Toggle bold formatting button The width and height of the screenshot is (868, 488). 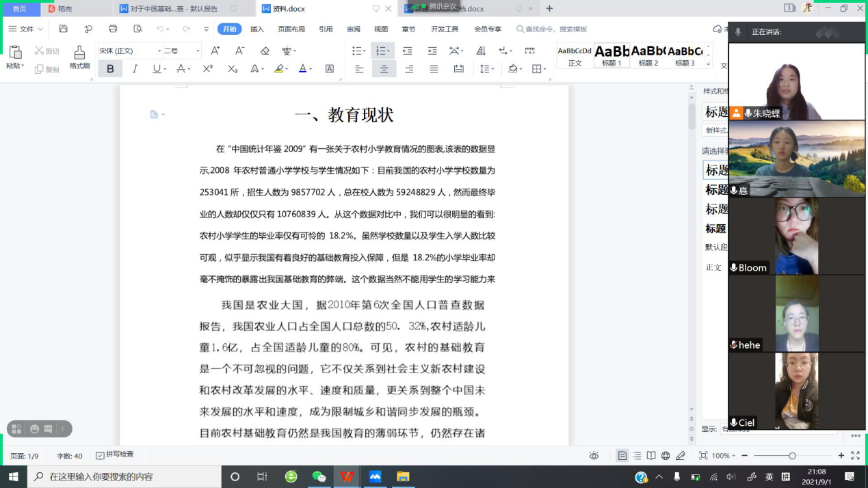110,69
